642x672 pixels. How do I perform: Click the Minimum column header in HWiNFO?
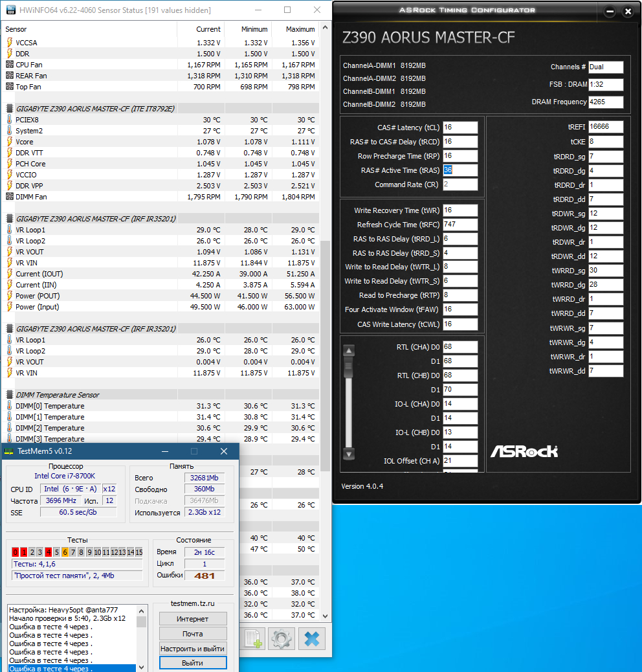pos(249,29)
